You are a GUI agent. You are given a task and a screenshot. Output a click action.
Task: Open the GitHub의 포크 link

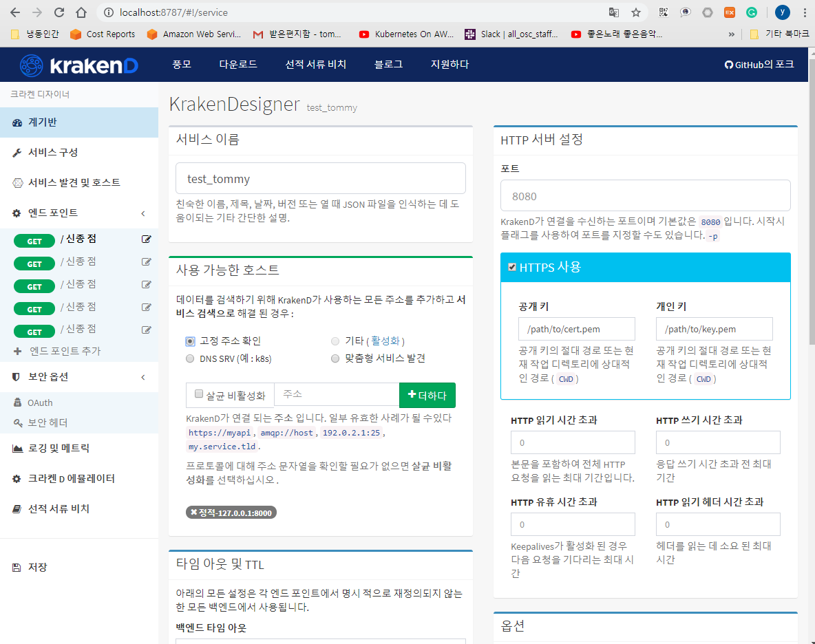[x=759, y=65]
